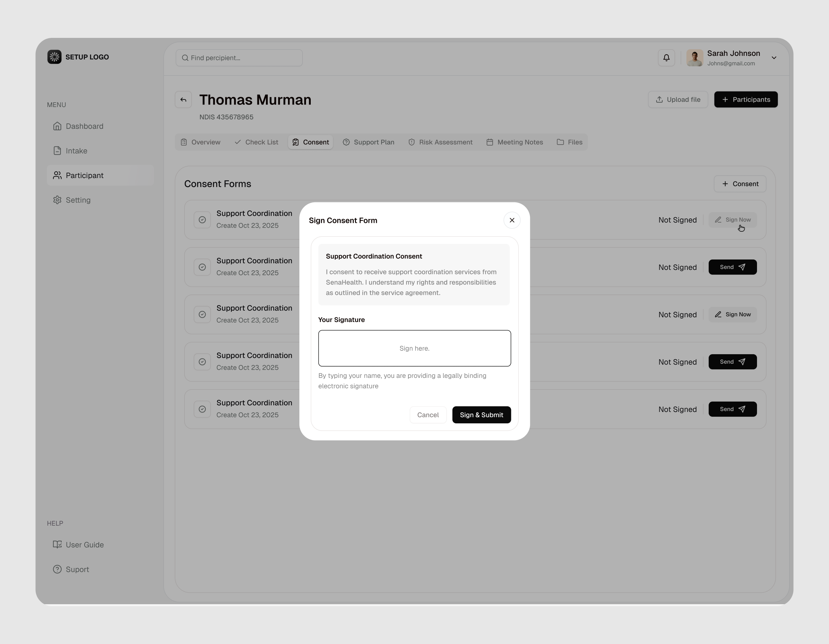Image resolution: width=829 pixels, height=644 pixels.
Task: Open the Setting gear icon
Action: click(57, 200)
